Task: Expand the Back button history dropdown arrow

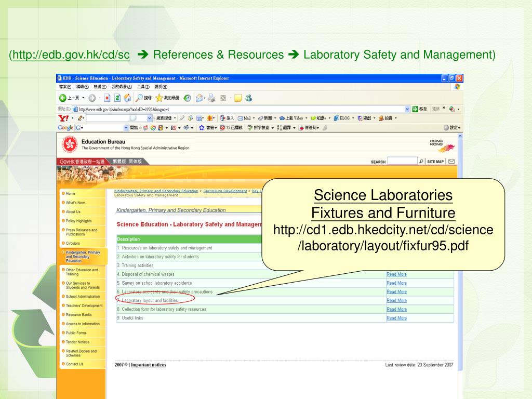Action: coord(84,98)
